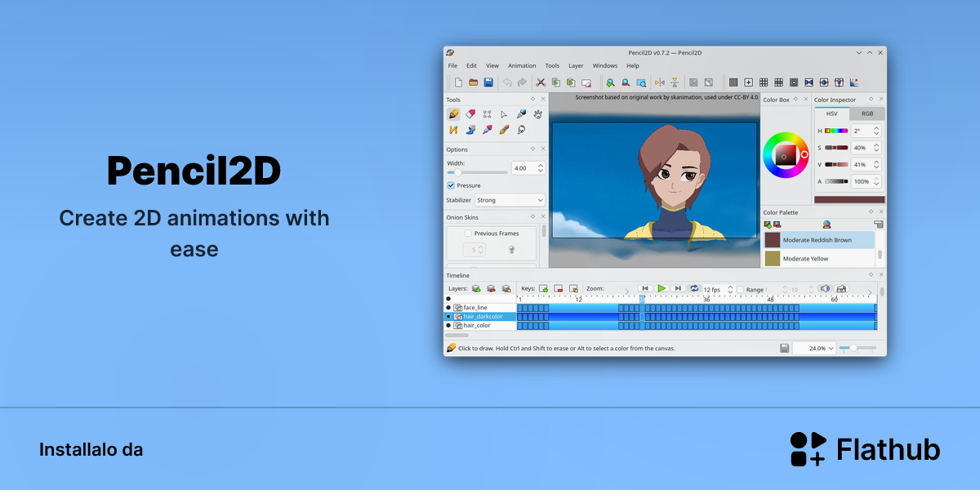980x490 pixels.
Task: Open the Layer menu
Action: 576,65
